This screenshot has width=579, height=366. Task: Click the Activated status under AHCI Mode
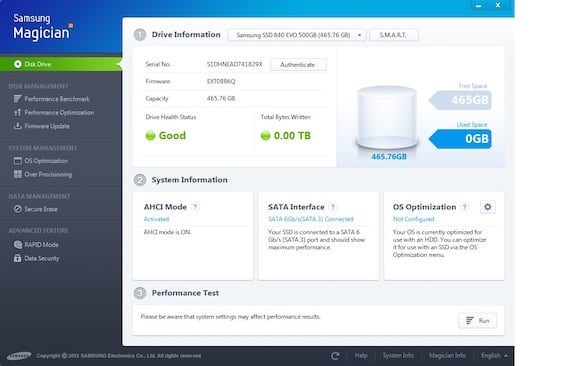click(x=156, y=219)
